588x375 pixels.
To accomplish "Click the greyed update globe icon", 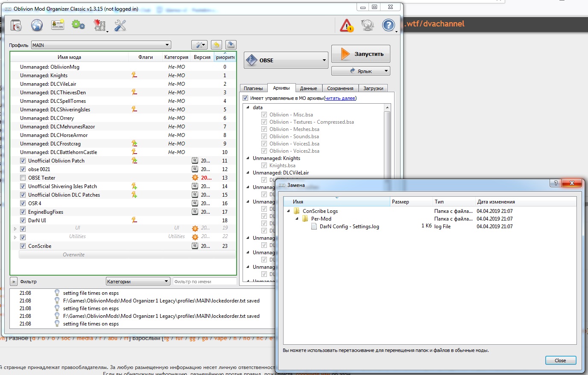I will 368,26.
